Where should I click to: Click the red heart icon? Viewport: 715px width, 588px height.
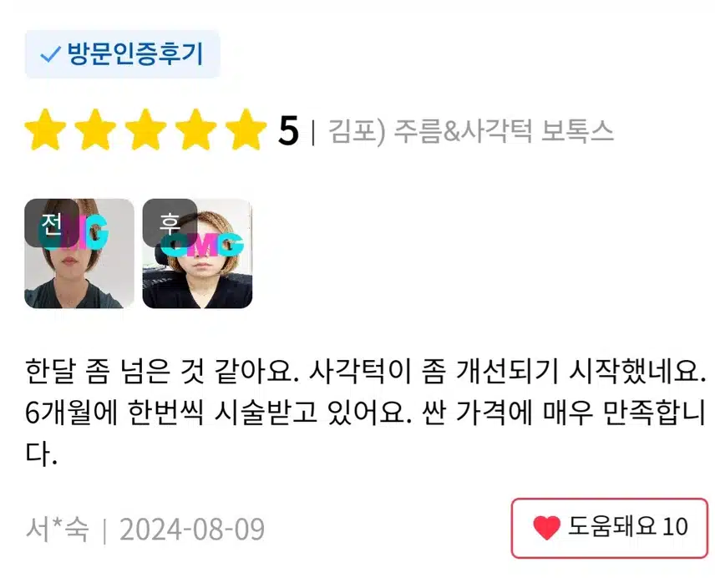pos(546,527)
